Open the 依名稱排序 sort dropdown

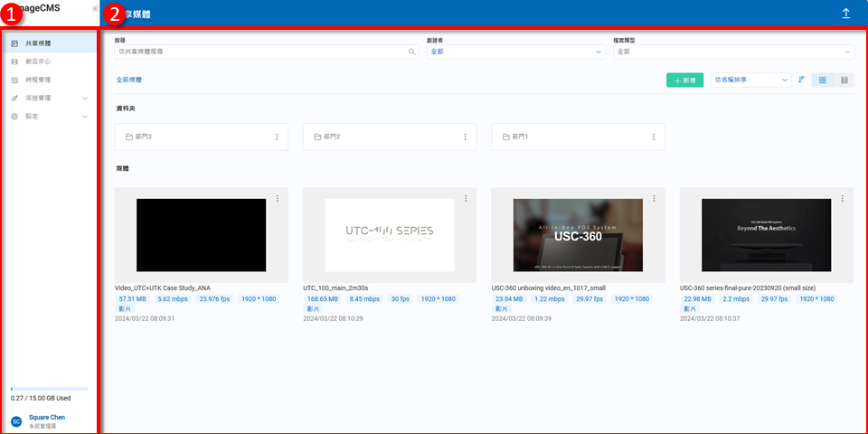(x=750, y=80)
